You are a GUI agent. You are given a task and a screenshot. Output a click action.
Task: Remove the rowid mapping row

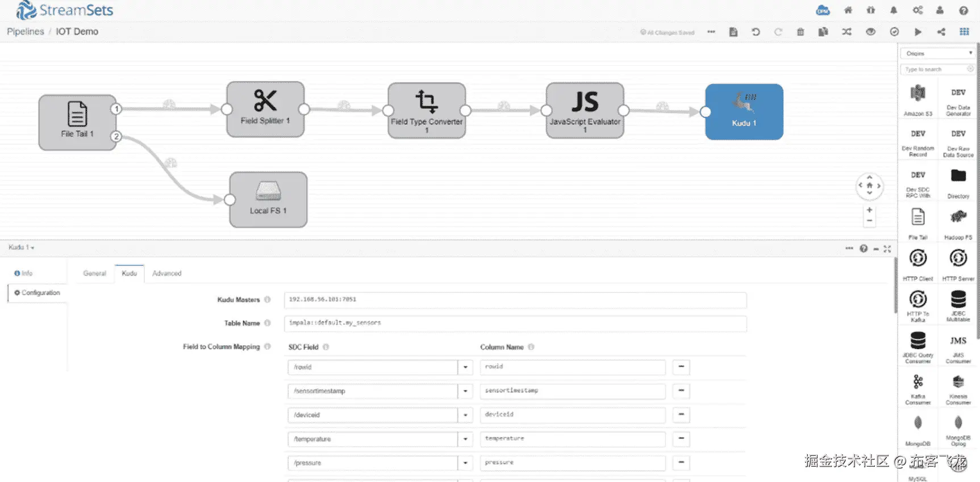(681, 367)
